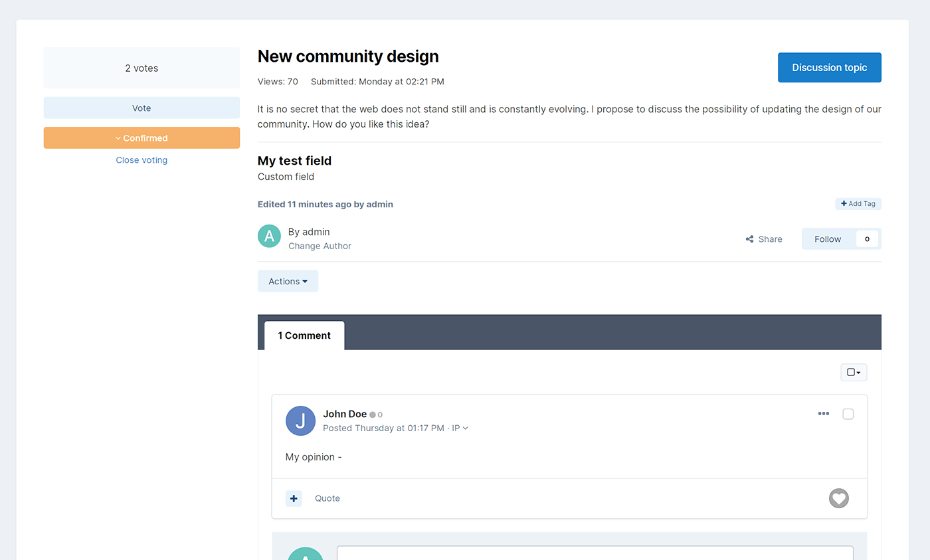
Task: Click the heart reaction icon on the comment
Action: (x=838, y=498)
